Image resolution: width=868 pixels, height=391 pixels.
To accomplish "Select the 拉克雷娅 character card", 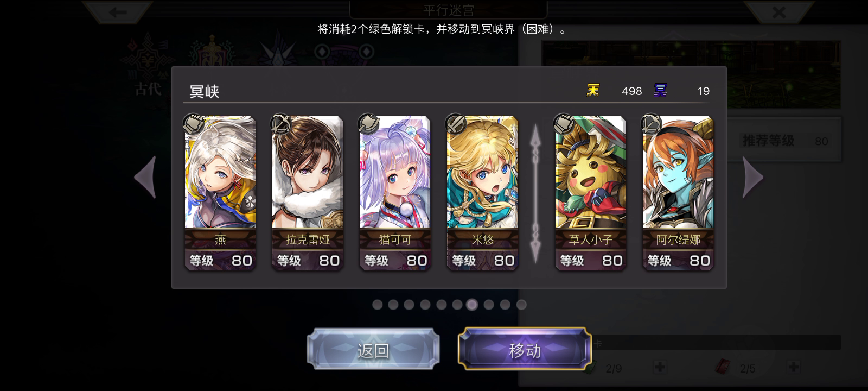I will click(x=308, y=193).
